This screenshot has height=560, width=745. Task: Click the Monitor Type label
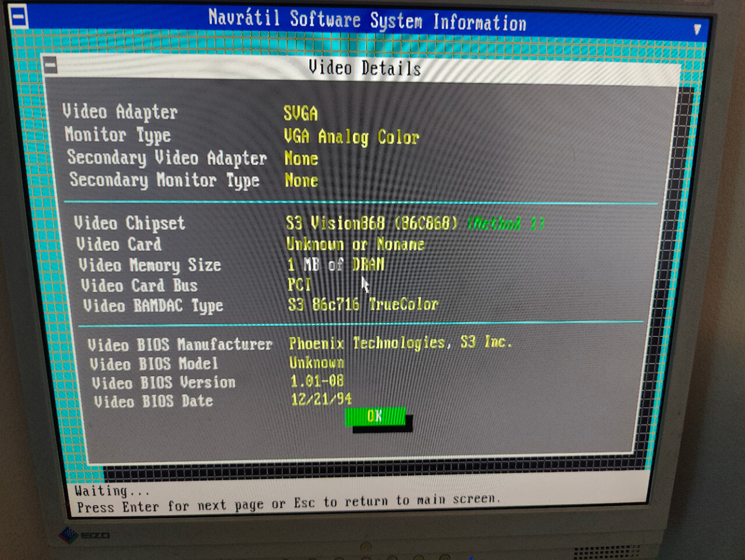[118, 135]
